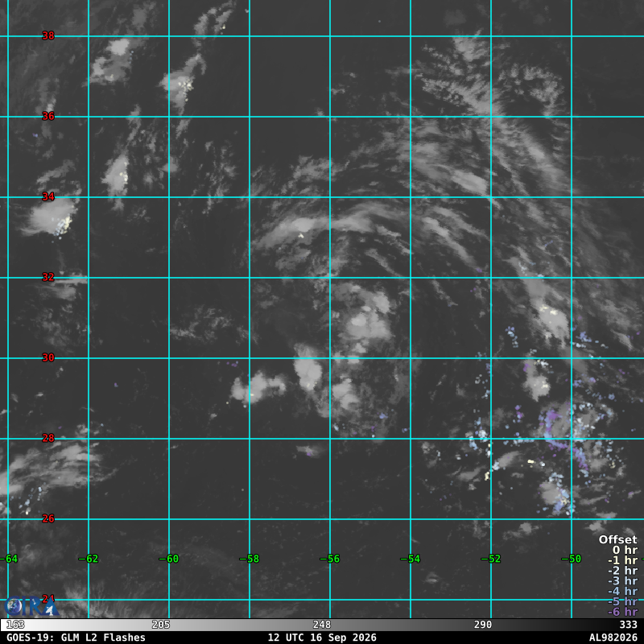Click the Offset legend heading
This screenshot has height=644, width=644.
[617, 539]
